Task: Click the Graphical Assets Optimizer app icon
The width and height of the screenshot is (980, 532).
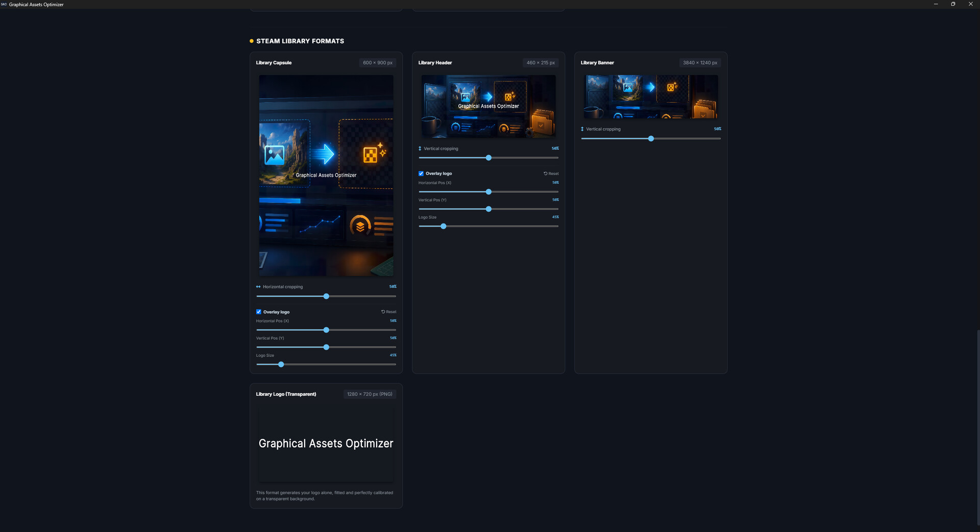Action: pyautogui.click(x=4, y=4)
